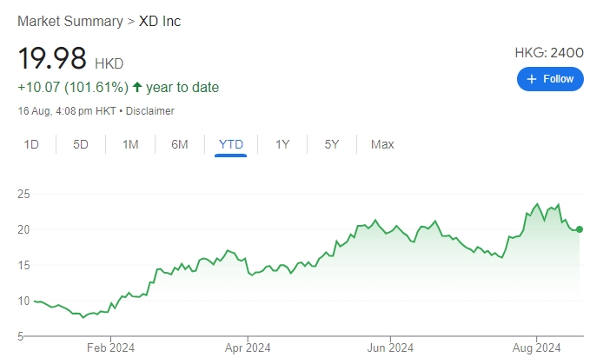Click the Aug 2024 axis marker
Image resolution: width=603 pixels, height=364 pixels.
[536, 347]
